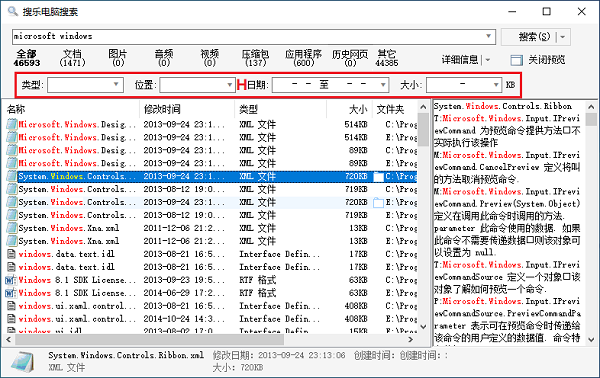Click XML icon of System.Windows.Xna.xml C: row
The height and width of the screenshot is (378, 600).
(x=12, y=228)
